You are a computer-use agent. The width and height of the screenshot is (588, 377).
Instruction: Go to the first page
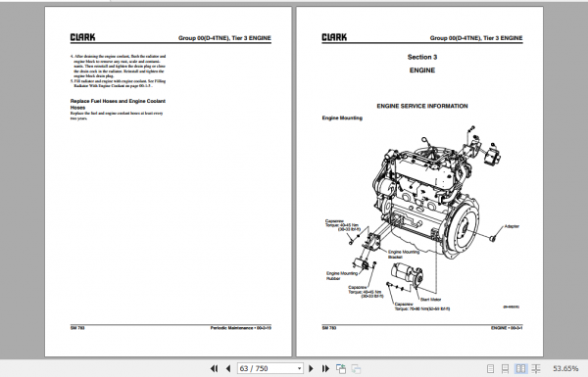[x=214, y=369]
